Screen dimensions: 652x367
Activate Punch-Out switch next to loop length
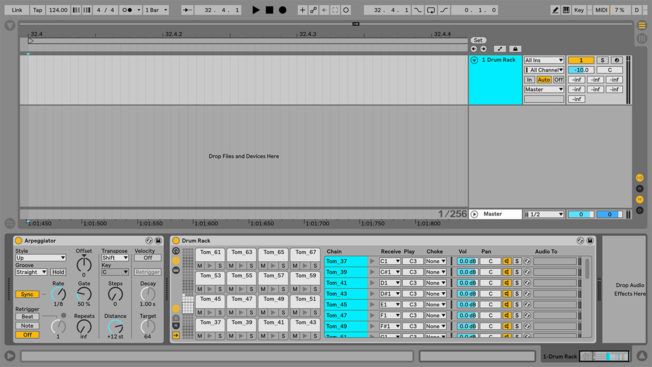[x=444, y=10]
